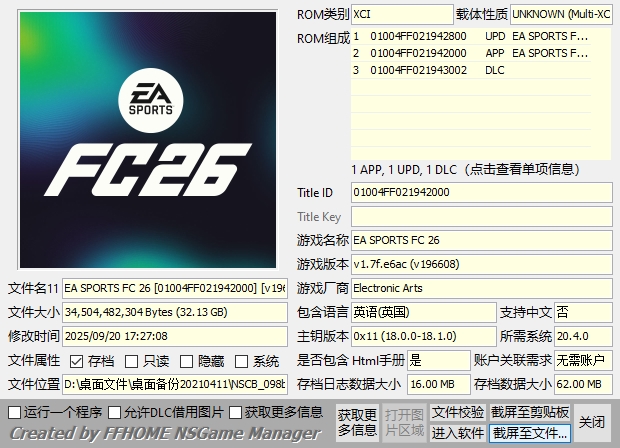This screenshot has height=448, width=620.
Task: Click the 文件位置 path field
Action: pos(175,384)
